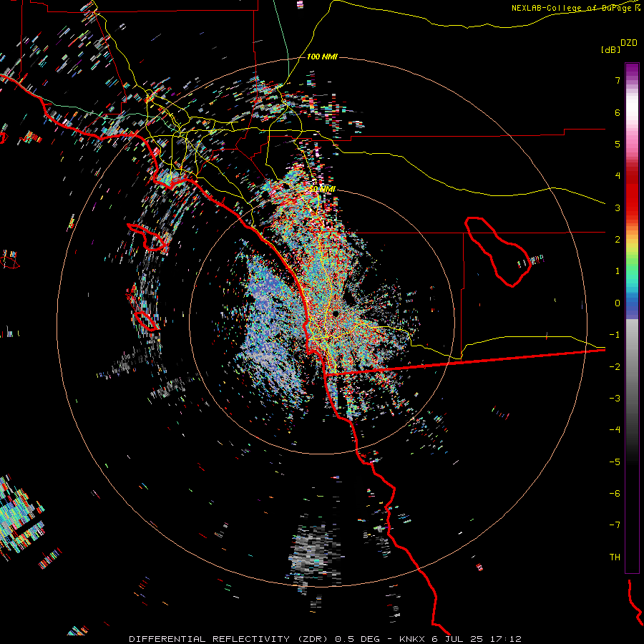The width and height of the screenshot is (644, 644).
Task: Click the purple top of color bar
Action: [632, 70]
